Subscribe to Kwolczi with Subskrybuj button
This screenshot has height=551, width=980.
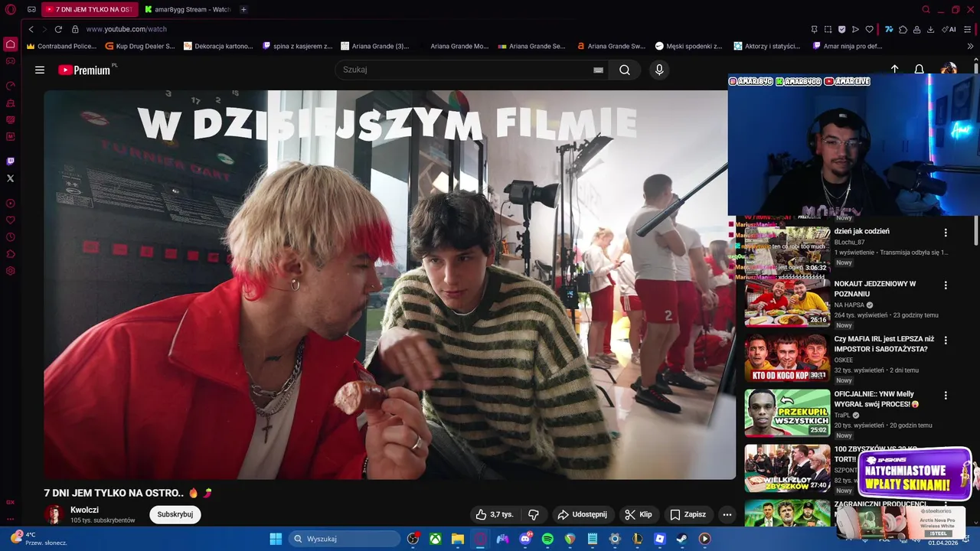coord(175,514)
